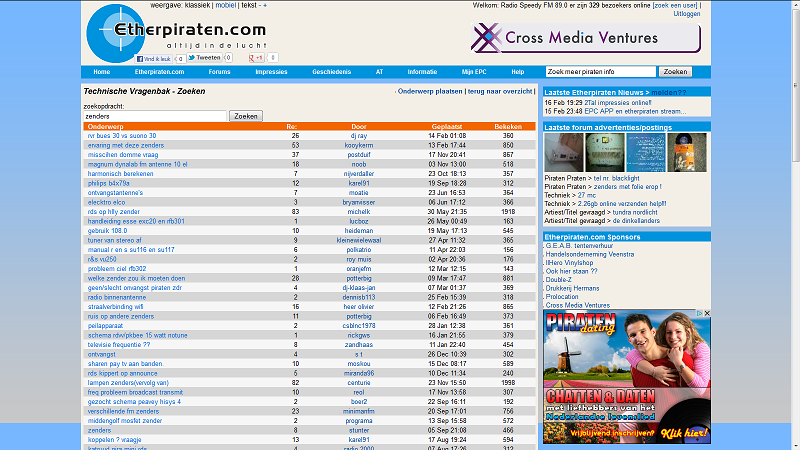Open the Help menu item

tap(518, 72)
